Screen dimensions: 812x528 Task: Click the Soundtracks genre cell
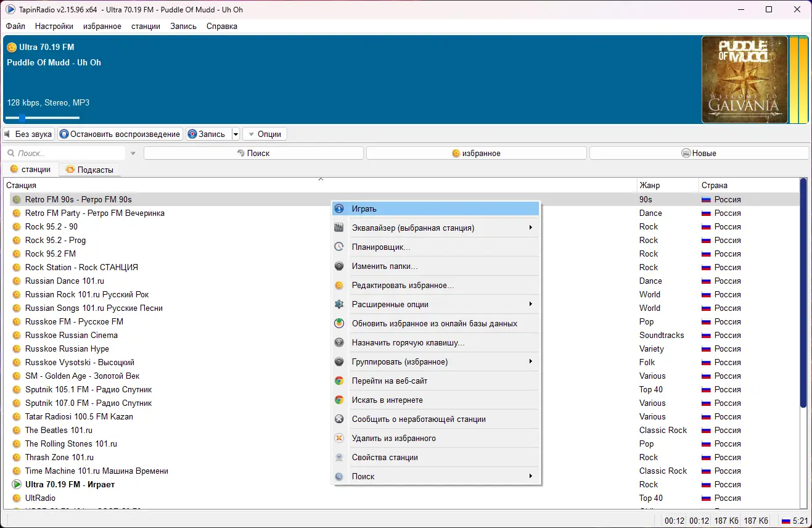pyautogui.click(x=662, y=336)
